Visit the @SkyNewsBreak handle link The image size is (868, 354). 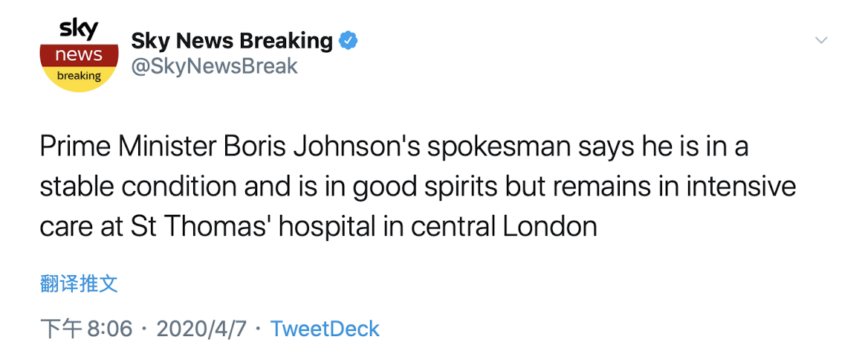tap(214, 66)
